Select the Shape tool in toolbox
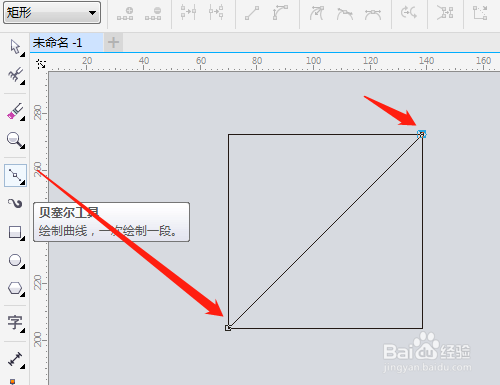 click(x=15, y=75)
